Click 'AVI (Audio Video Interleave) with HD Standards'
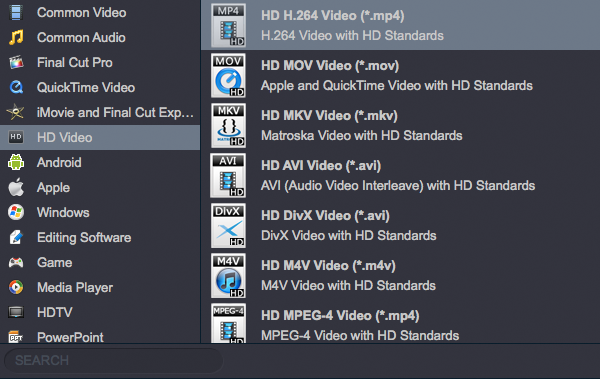This screenshot has width=600, height=379. click(x=398, y=186)
